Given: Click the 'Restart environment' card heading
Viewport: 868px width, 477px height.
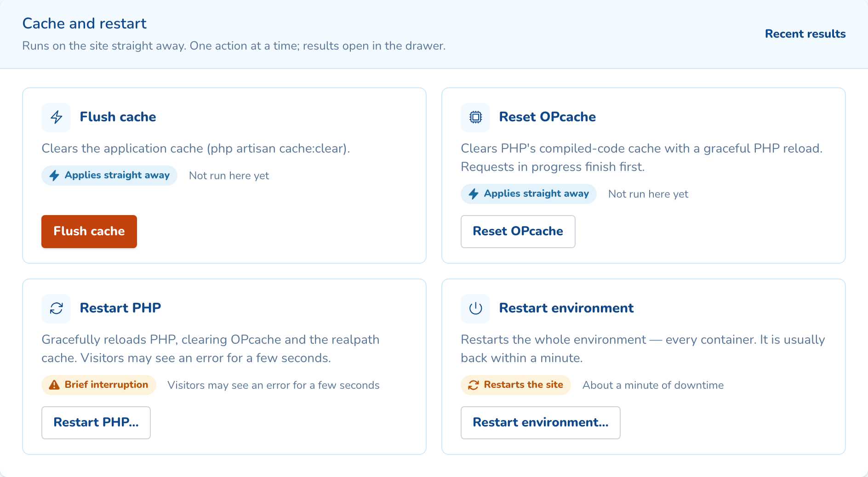Looking at the screenshot, I should pos(566,308).
